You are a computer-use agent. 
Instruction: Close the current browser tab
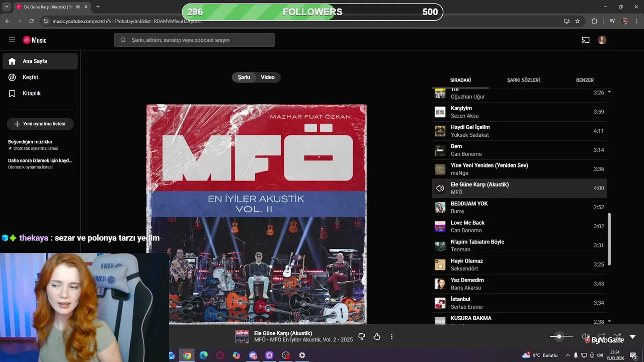click(86, 7)
